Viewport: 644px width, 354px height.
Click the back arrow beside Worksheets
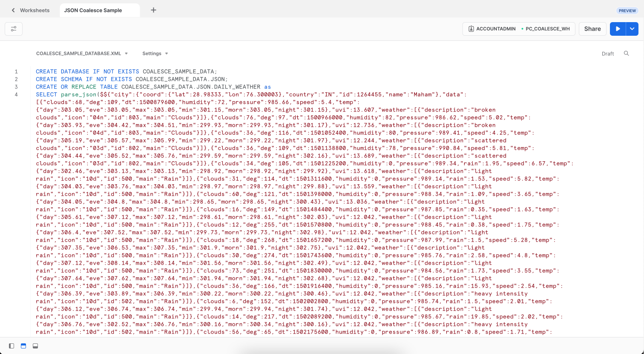[x=13, y=10]
